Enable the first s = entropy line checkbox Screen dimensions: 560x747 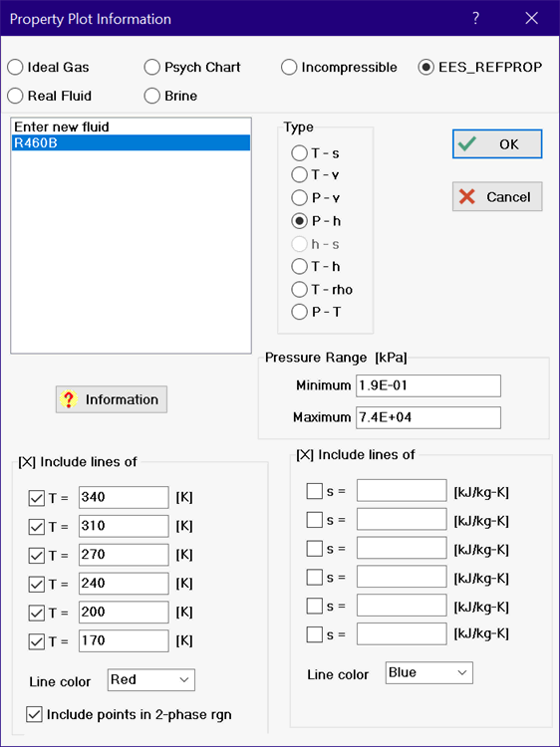(x=315, y=491)
